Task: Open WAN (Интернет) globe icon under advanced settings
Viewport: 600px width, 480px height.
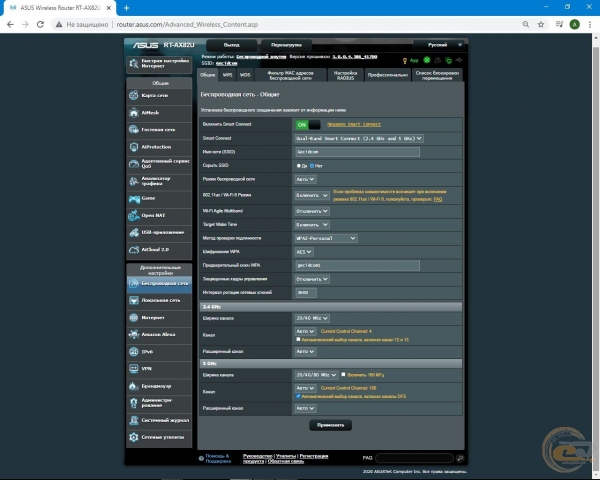Action: click(134, 317)
